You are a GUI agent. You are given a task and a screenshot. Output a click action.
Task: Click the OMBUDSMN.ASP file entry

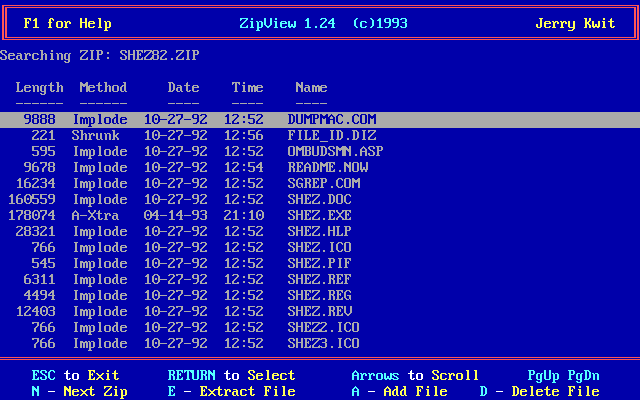point(335,152)
